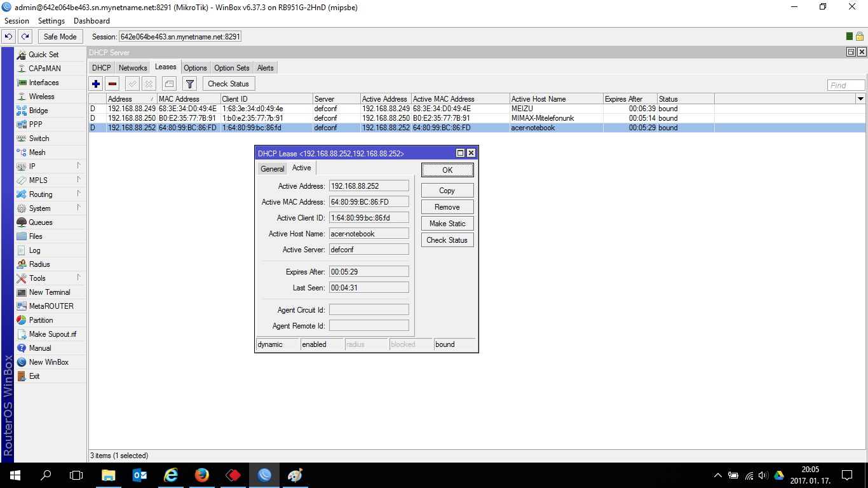This screenshot has height=488, width=868.
Task: Click the comment icon in the Leases toolbar
Action: [168, 83]
